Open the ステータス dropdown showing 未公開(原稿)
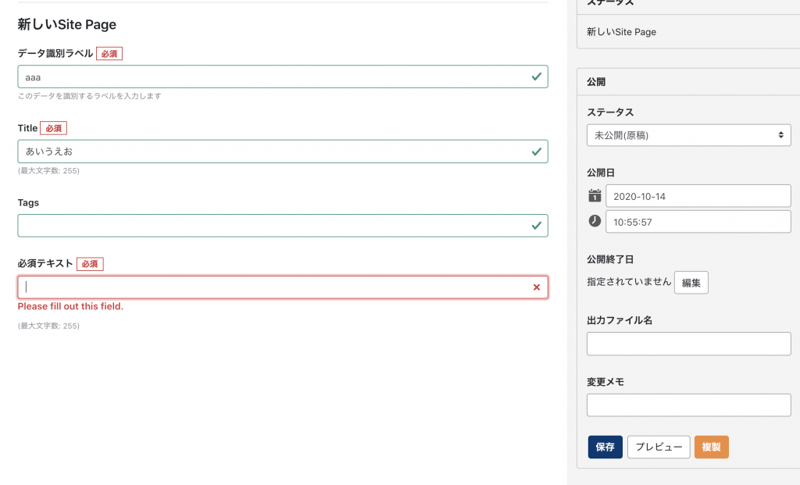This screenshot has height=485, width=800. click(x=688, y=135)
